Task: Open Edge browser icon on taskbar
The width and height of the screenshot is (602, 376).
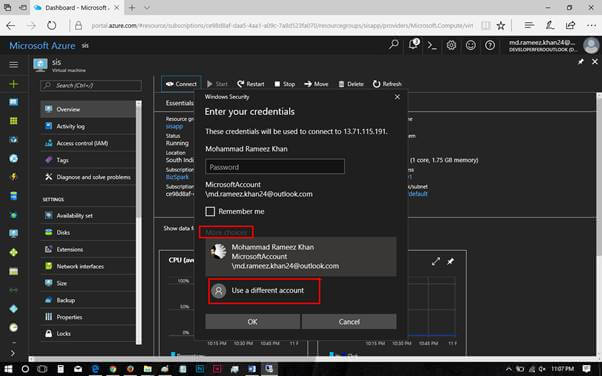Action: click(95, 369)
